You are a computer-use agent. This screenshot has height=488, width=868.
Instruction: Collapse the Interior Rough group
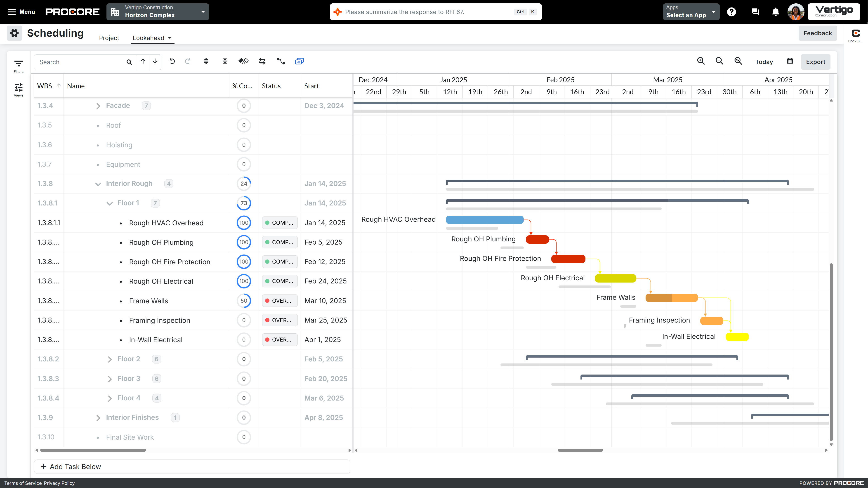98,184
